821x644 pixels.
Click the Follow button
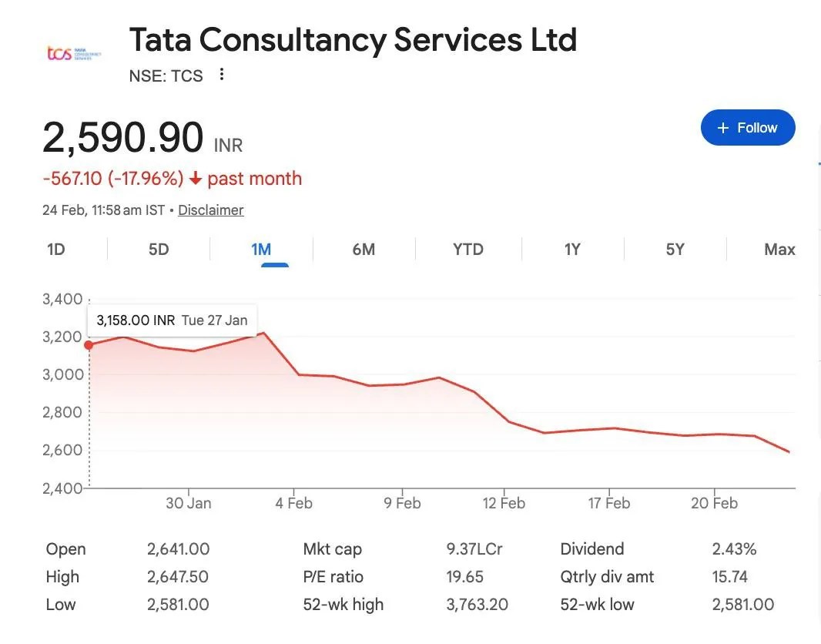pyautogui.click(x=748, y=128)
